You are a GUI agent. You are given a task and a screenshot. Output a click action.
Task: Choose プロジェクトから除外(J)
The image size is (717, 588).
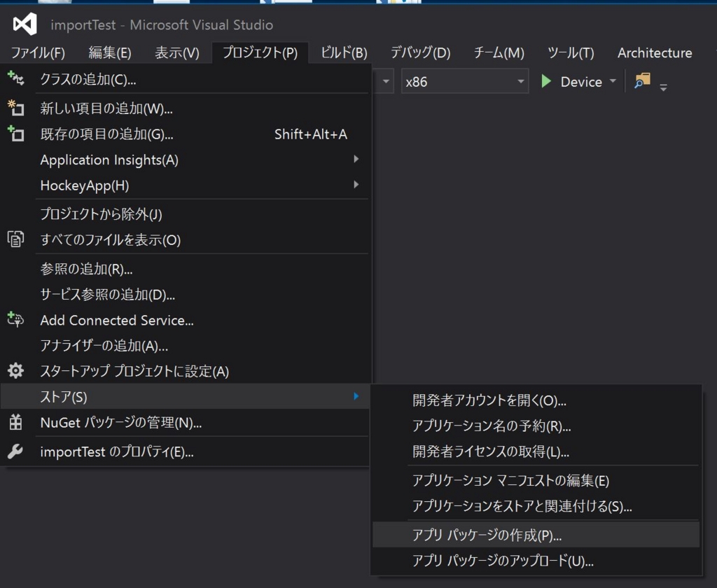185,213
